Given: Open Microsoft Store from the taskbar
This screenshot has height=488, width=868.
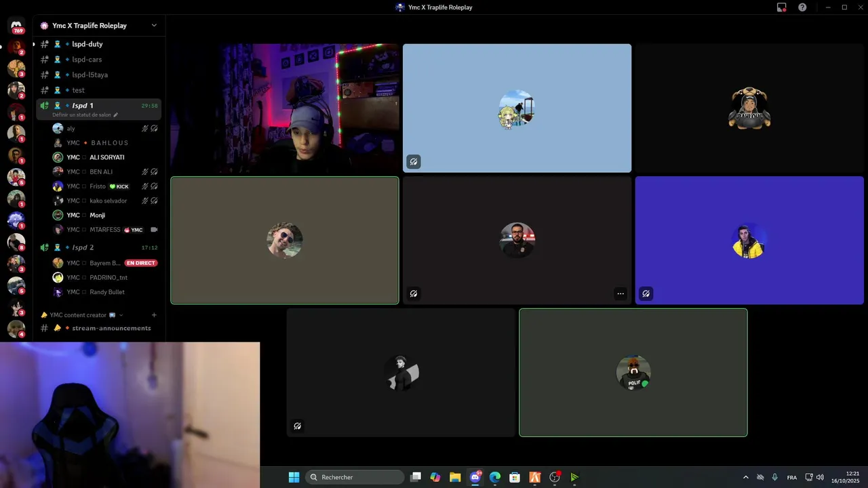Looking at the screenshot, I should 515,477.
